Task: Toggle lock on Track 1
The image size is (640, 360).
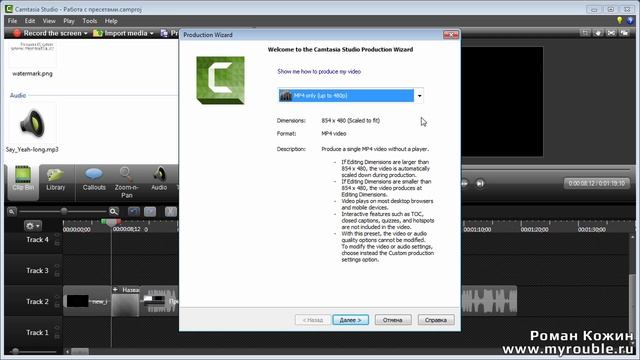Action: [57, 336]
